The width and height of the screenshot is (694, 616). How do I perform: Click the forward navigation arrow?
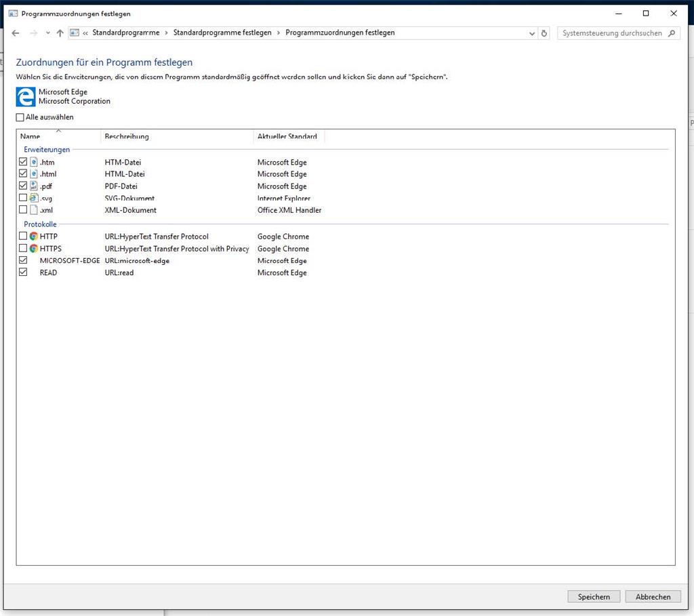[34, 33]
